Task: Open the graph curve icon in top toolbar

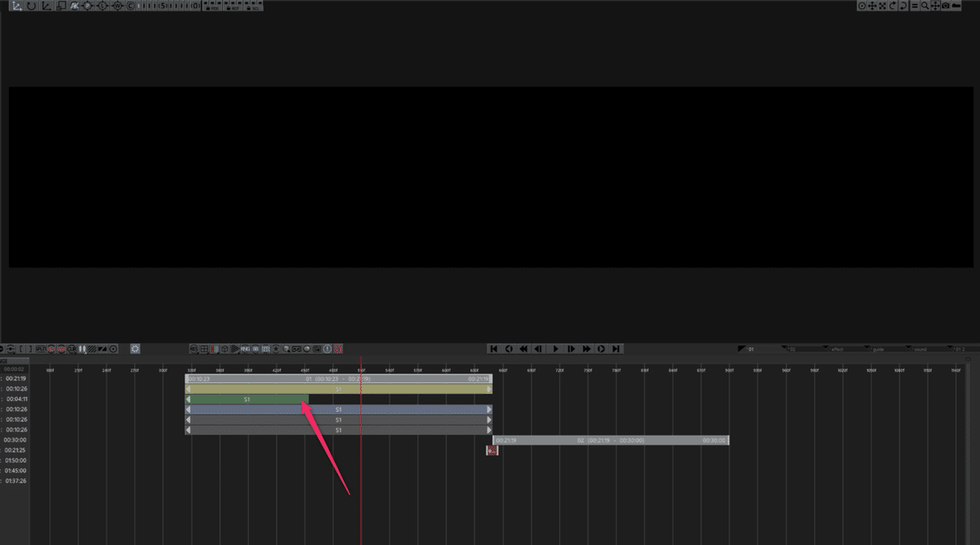Action: coord(47,6)
